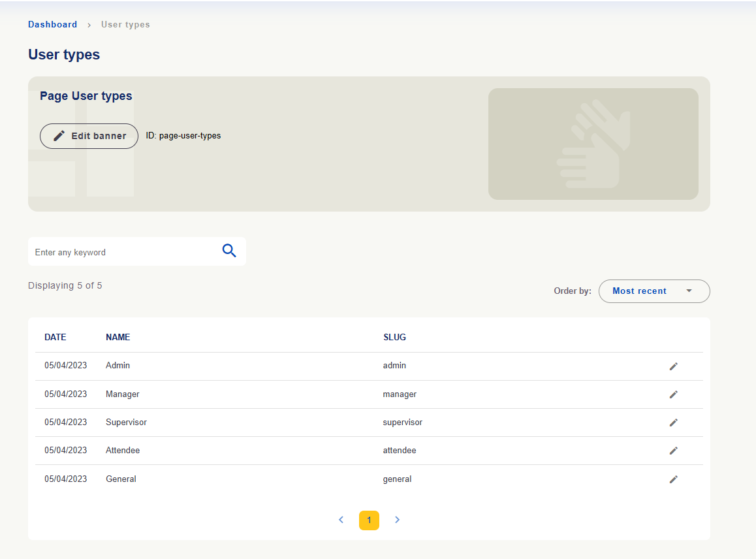
Task: Click the Page User types banner title
Action: (x=86, y=96)
